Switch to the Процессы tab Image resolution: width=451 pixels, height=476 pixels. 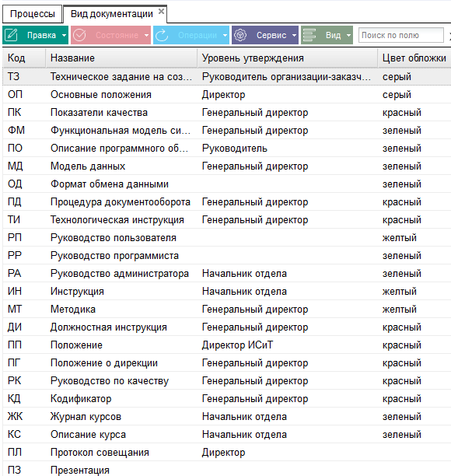tap(33, 14)
